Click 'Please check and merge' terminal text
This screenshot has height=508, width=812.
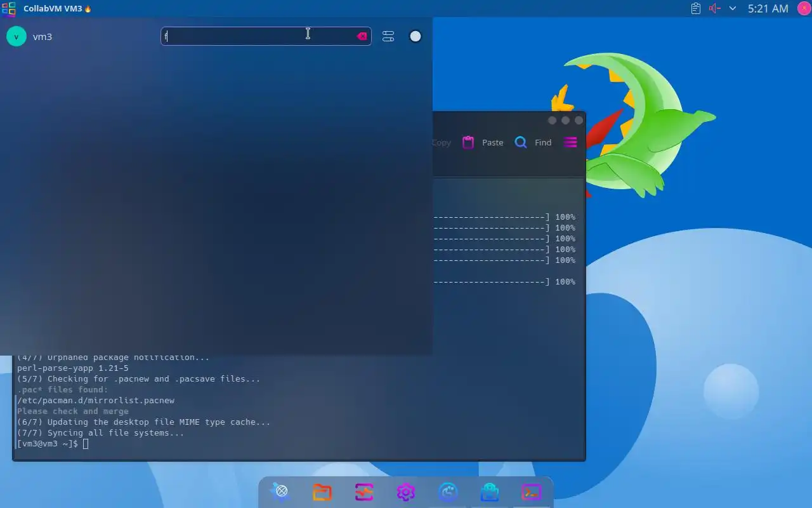click(73, 411)
